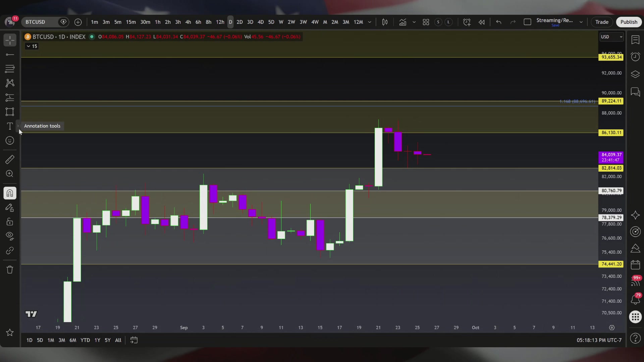Open the Indicators chart icon
Viewport: 644px width, 362px height.
pos(402,22)
